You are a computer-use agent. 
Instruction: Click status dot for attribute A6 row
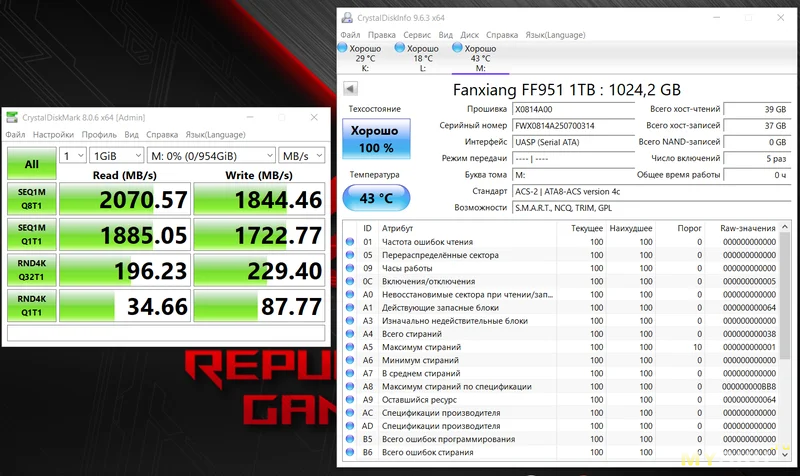tap(350, 360)
